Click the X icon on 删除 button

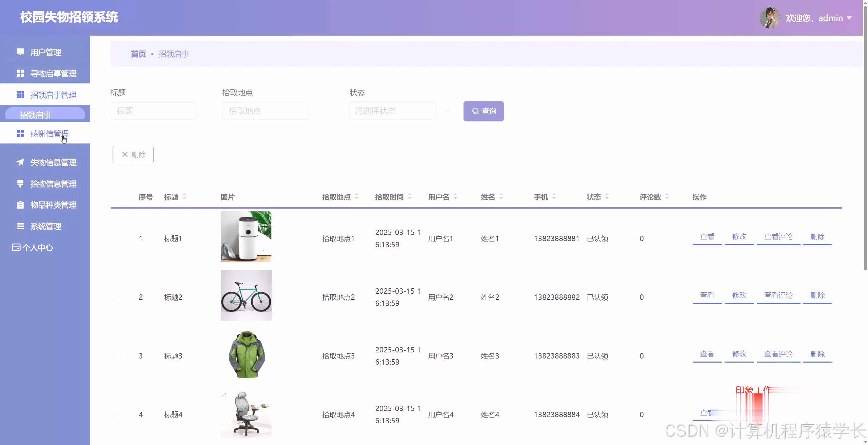coord(125,154)
